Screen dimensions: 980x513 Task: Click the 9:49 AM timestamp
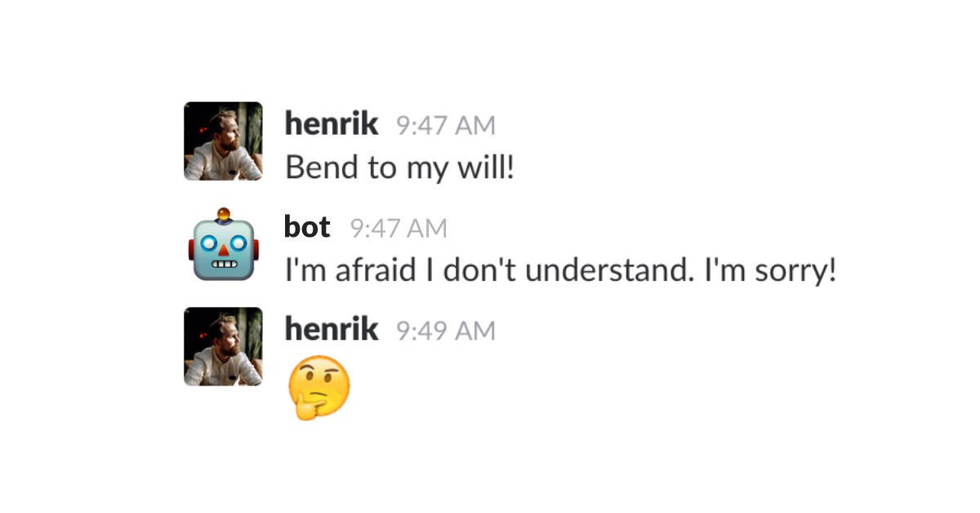pyautogui.click(x=445, y=331)
